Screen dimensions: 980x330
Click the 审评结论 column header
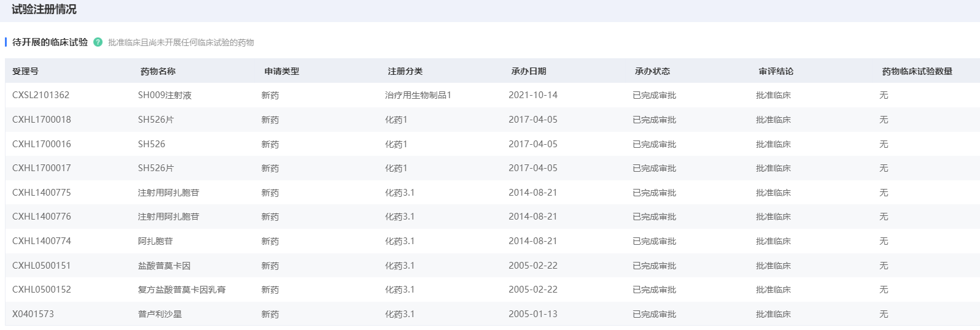click(776, 71)
